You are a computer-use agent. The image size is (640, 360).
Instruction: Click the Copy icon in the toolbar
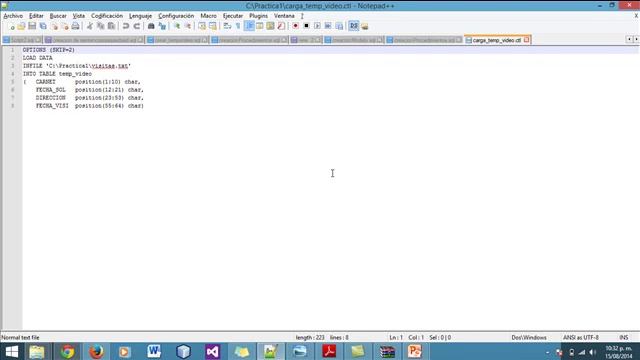click(x=100, y=26)
